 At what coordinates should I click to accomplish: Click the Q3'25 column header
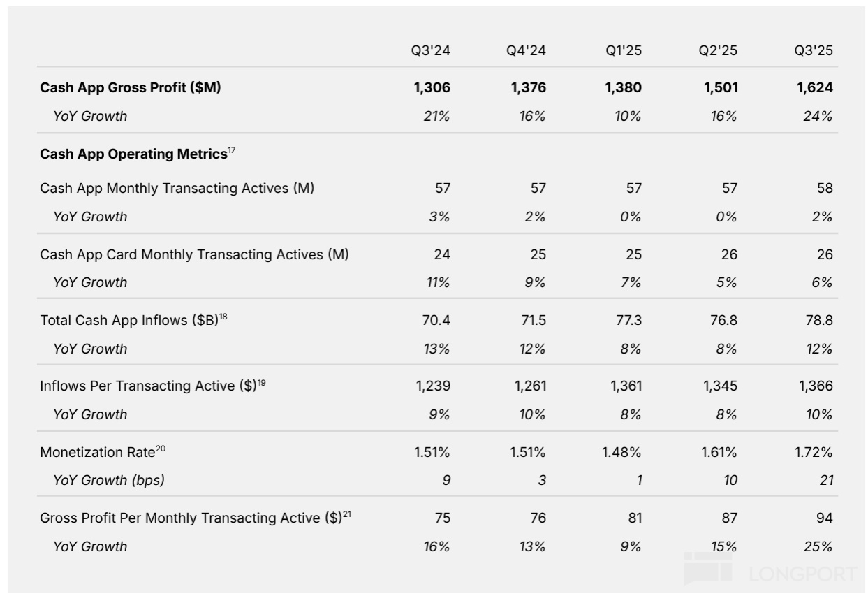pyautogui.click(x=814, y=50)
